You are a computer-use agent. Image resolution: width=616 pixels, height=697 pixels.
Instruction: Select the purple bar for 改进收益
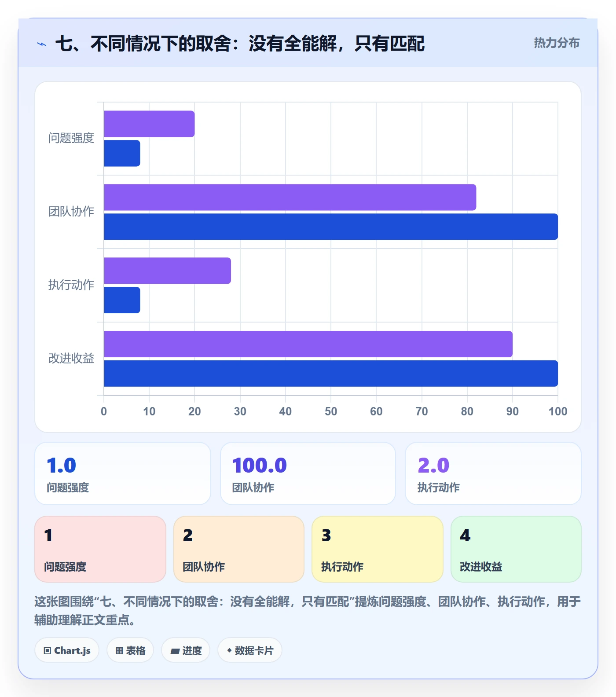pos(308,344)
